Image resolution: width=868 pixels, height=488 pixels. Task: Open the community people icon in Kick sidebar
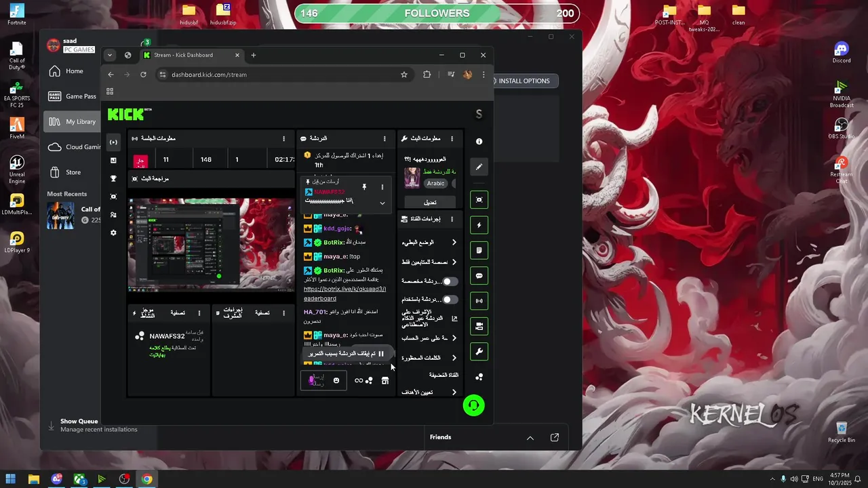click(113, 215)
